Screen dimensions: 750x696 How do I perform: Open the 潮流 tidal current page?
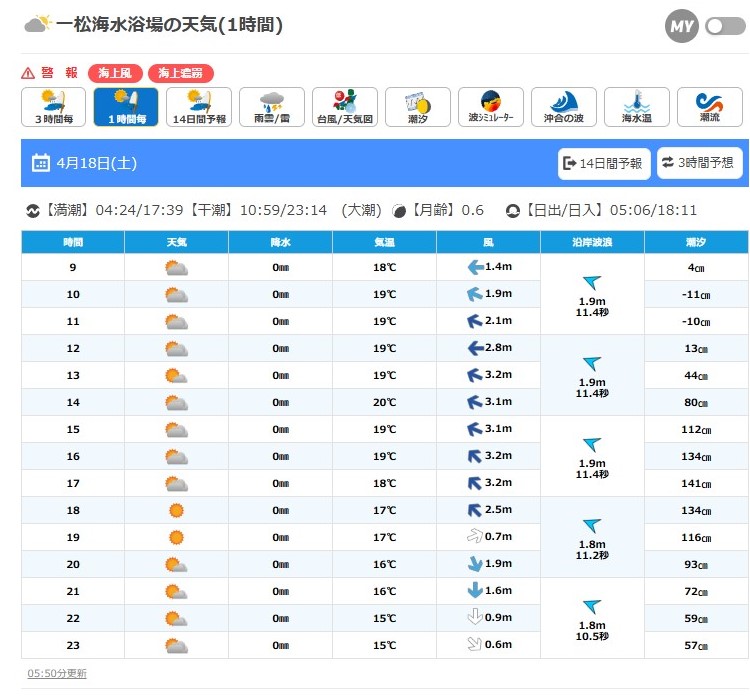coord(709,107)
